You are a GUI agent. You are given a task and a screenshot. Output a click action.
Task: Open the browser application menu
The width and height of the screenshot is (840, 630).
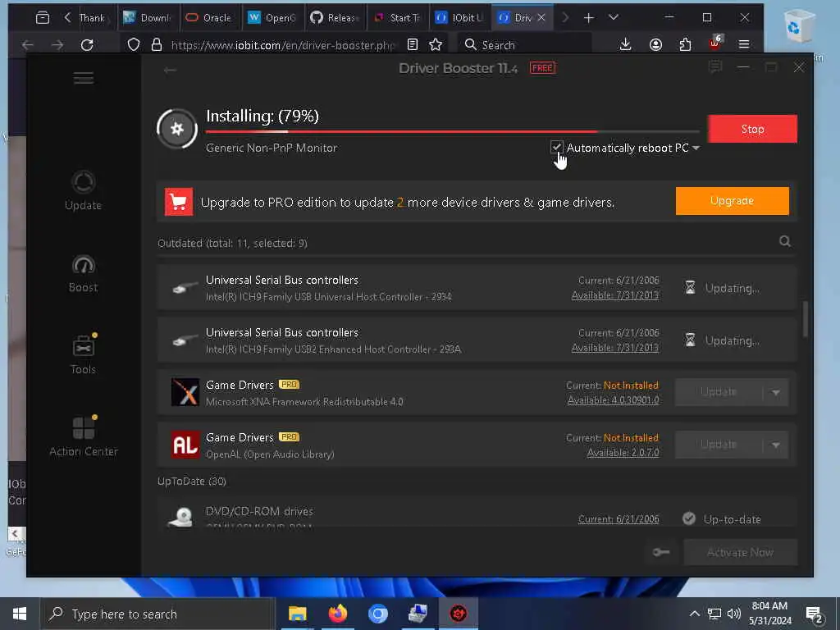coord(743,44)
